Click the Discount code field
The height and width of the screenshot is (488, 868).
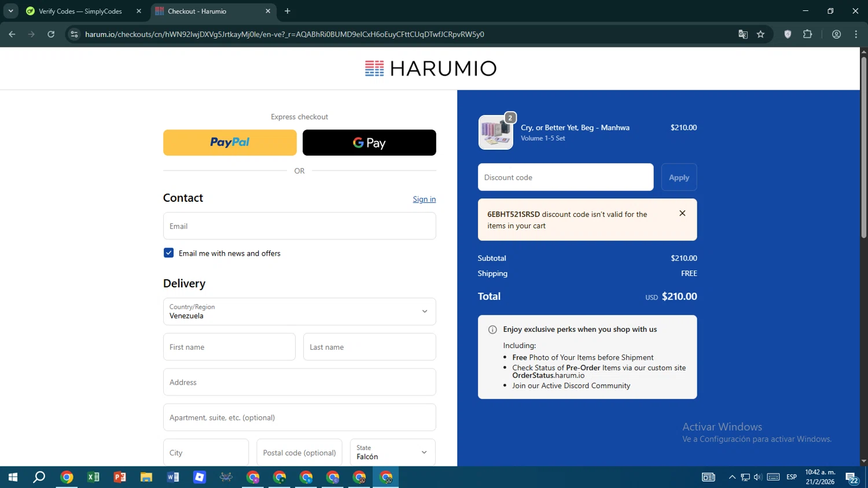click(565, 177)
